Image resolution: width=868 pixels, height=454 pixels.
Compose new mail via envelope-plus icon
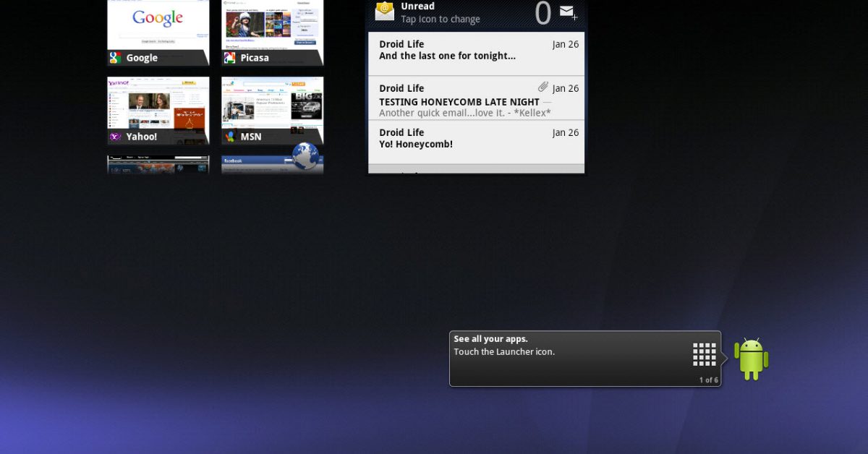(x=569, y=12)
